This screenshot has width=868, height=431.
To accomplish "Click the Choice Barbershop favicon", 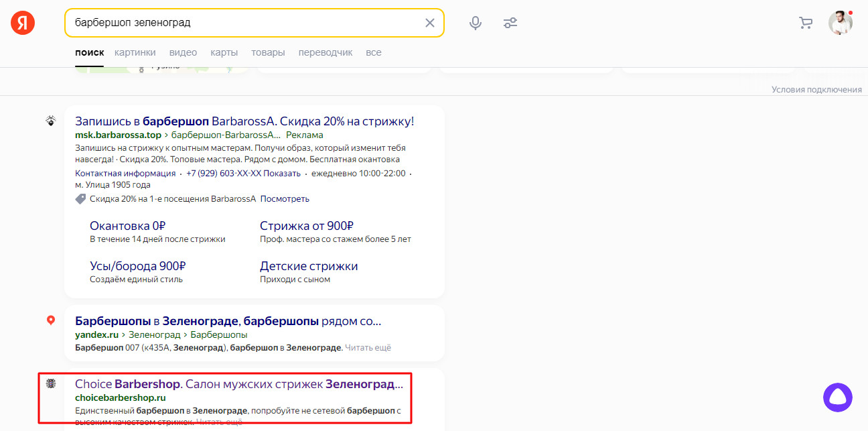I will tap(50, 383).
